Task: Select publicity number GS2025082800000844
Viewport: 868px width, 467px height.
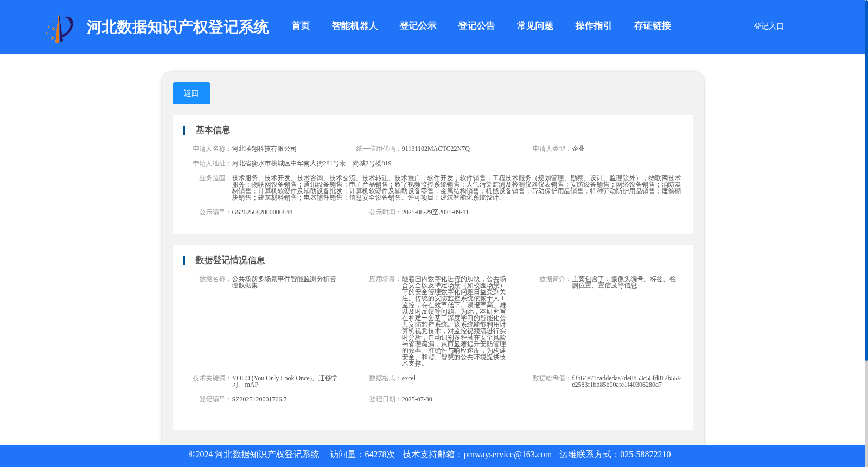Action: tap(262, 212)
